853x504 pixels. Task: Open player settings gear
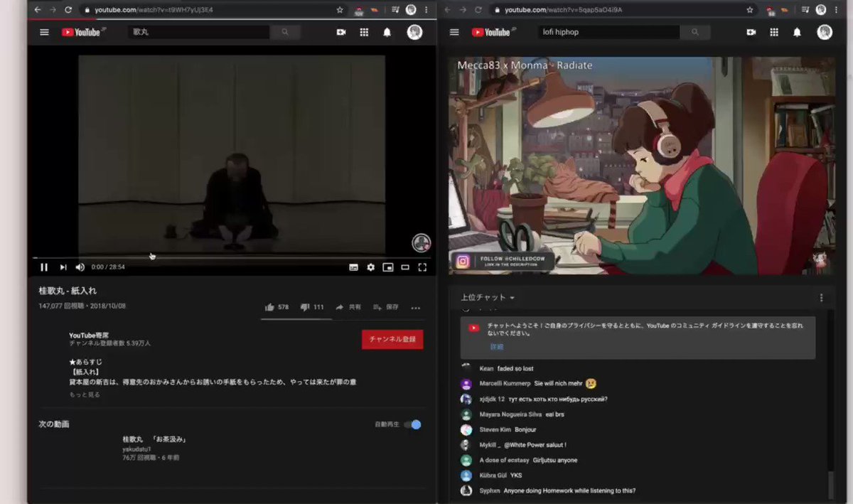370,267
